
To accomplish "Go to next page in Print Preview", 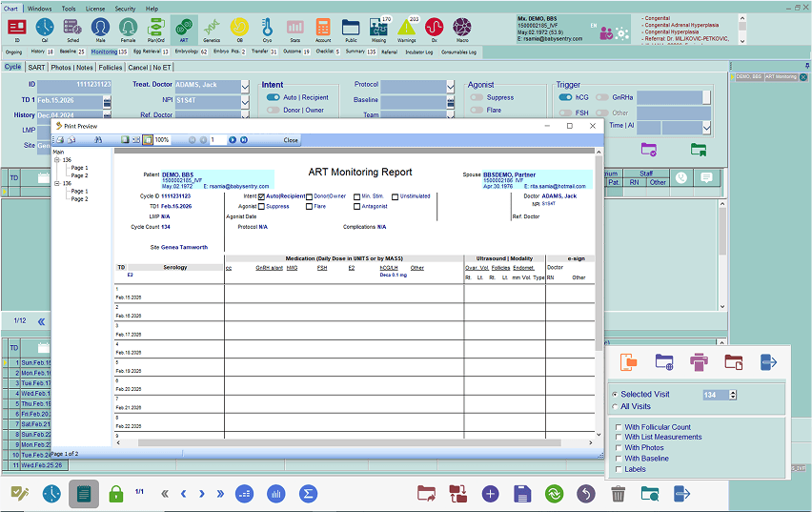I will tap(233, 140).
